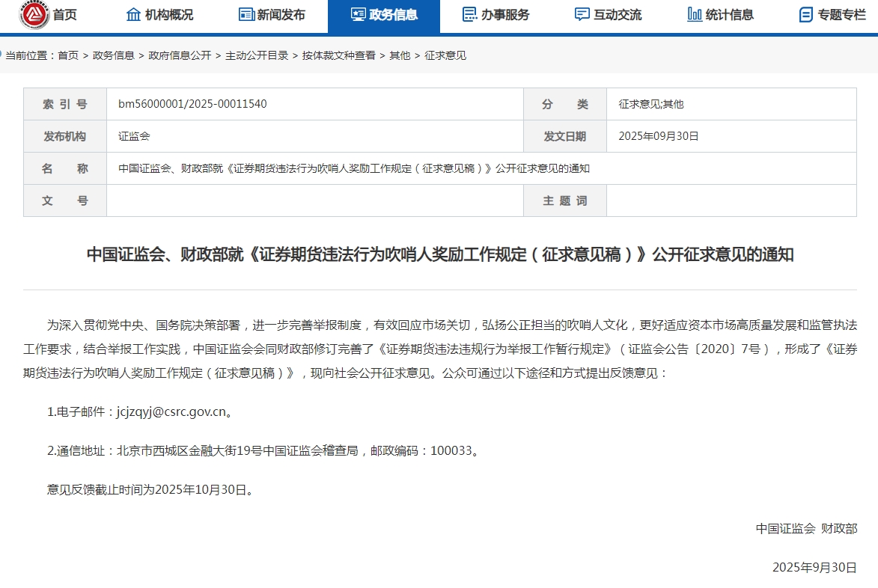
Task: Click the 专题专栏 column icon
Action: [806, 13]
